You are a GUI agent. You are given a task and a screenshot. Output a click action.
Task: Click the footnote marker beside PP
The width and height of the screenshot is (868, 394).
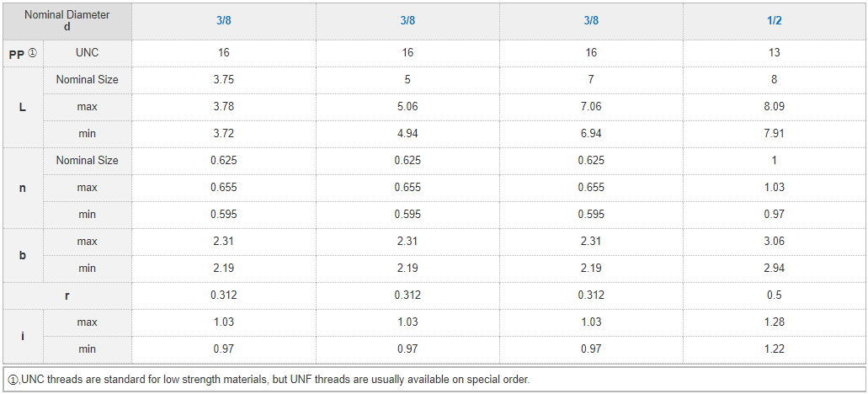32,53
